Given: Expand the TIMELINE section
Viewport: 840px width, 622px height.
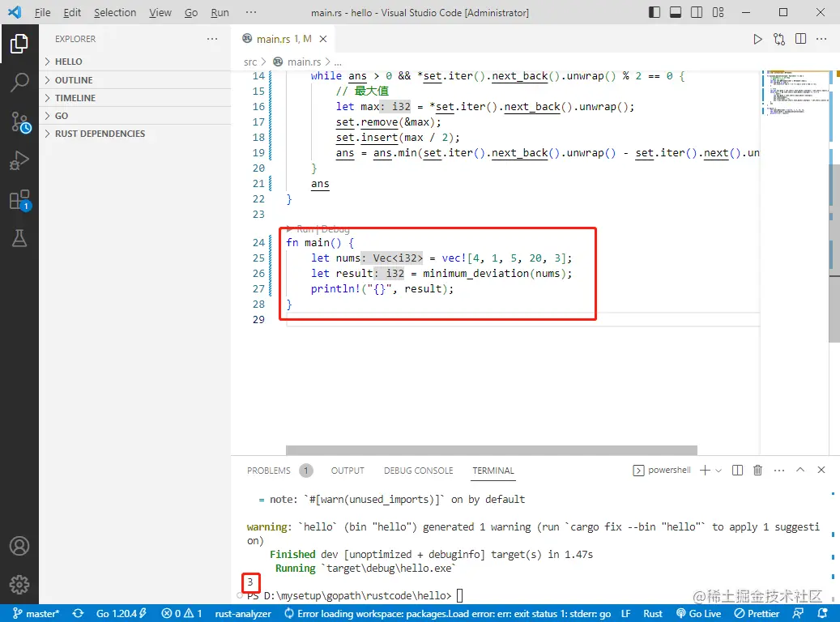Looking at the screenshot, I should coord(135,97).
